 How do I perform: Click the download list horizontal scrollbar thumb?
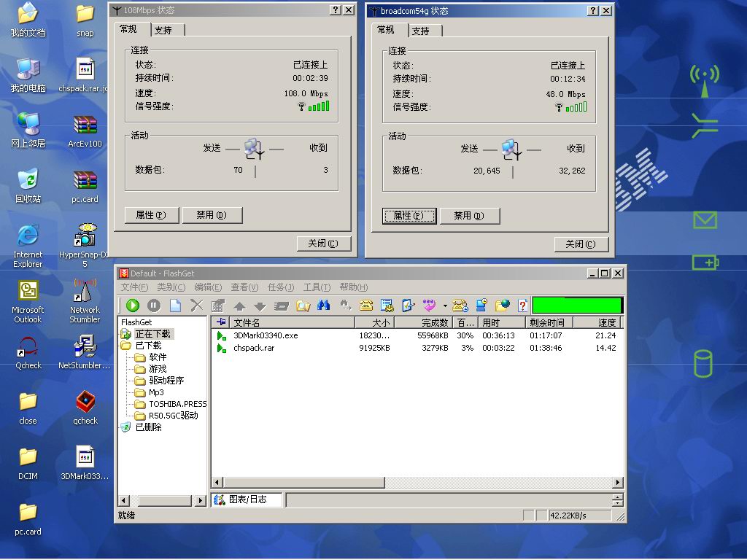pyautogui.click(x=304, y=483)
